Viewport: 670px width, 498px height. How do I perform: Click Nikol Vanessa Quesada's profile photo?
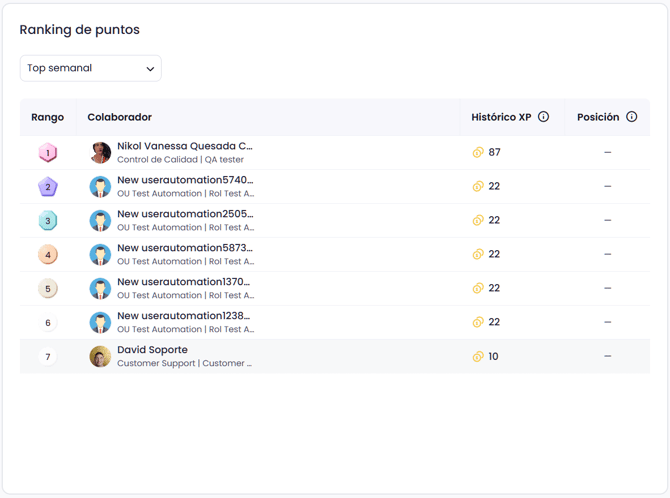100,153
